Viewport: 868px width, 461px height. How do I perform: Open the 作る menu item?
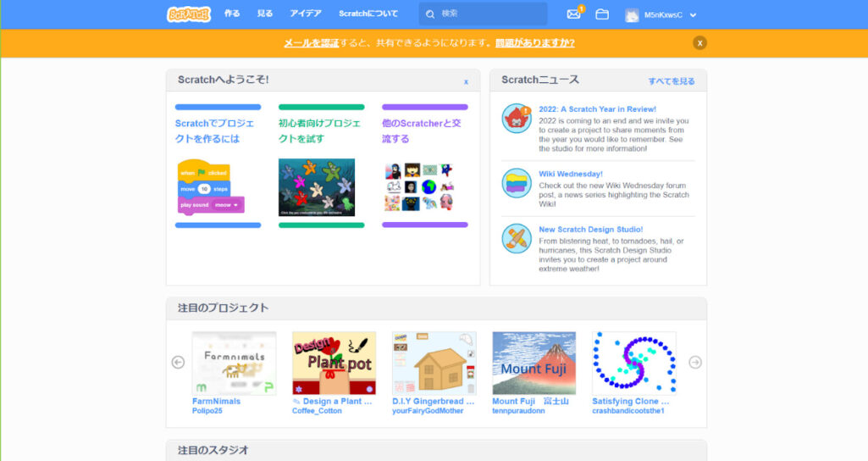click(232, 14)
